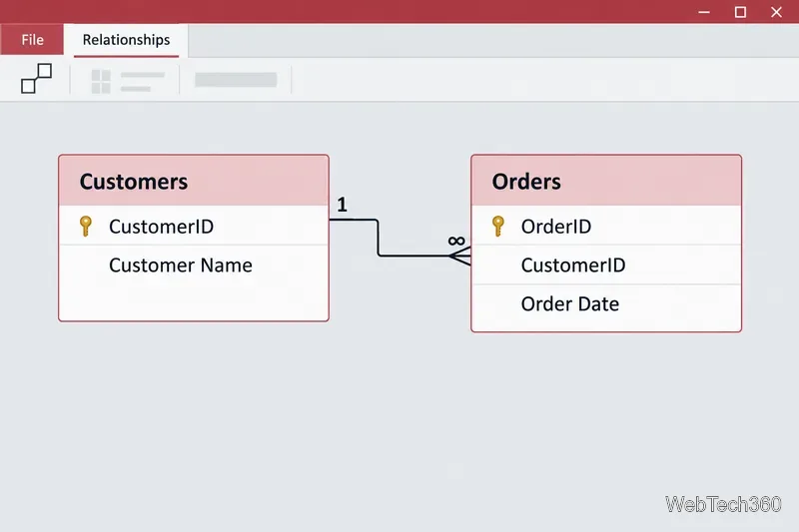This screenshot has width=799, height=532.
Task: Select the Customer Name field
Action: click(194, 265)
